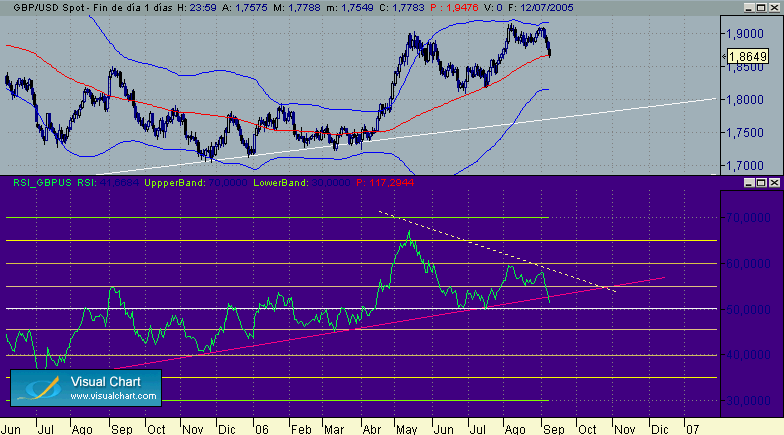The image size is (784, 435).
Task: Click the 'C: 1,7783' close value
Action: 402,8
